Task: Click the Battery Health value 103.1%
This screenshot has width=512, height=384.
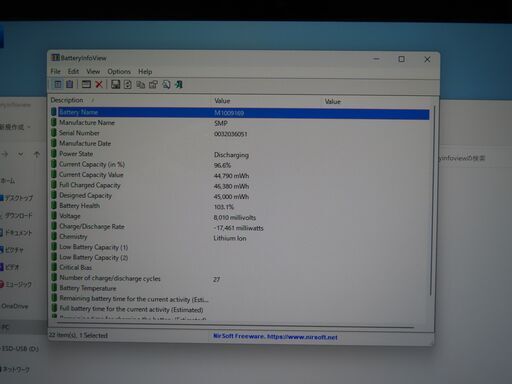Action: tap(224, 207)
